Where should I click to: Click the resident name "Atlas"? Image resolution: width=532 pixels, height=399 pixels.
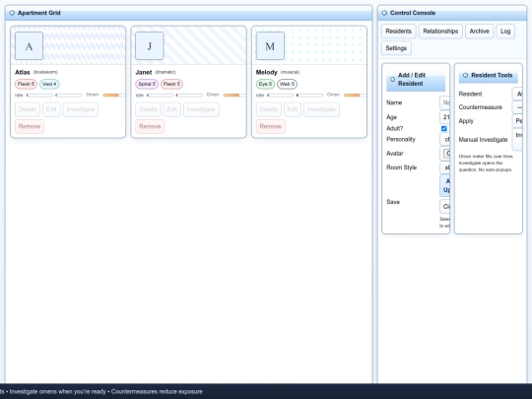click(23, 72)
